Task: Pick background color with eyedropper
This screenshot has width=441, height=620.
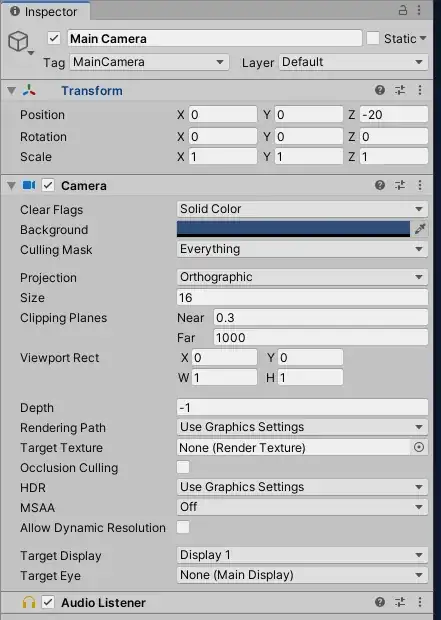Action: tap(420, 229)
